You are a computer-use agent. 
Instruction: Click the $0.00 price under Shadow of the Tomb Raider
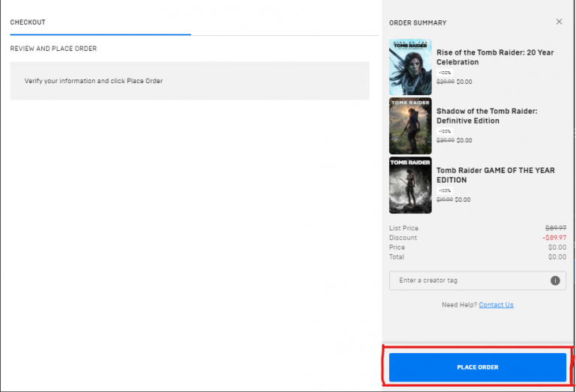[x=464, y=140]
